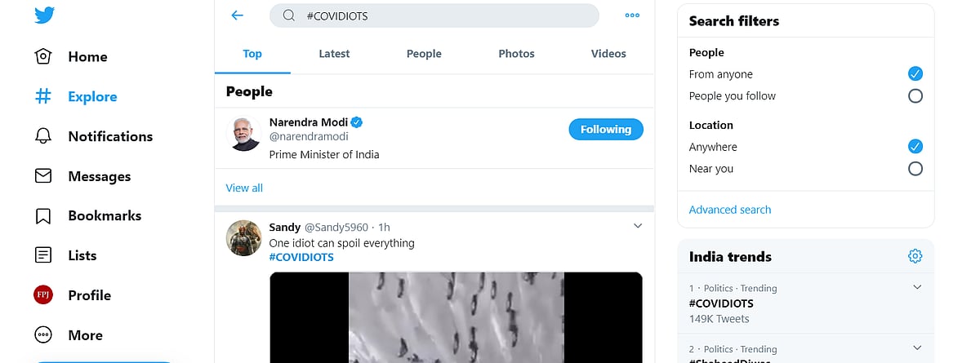Open Messages envelope icon

click(x=43, y=176)
